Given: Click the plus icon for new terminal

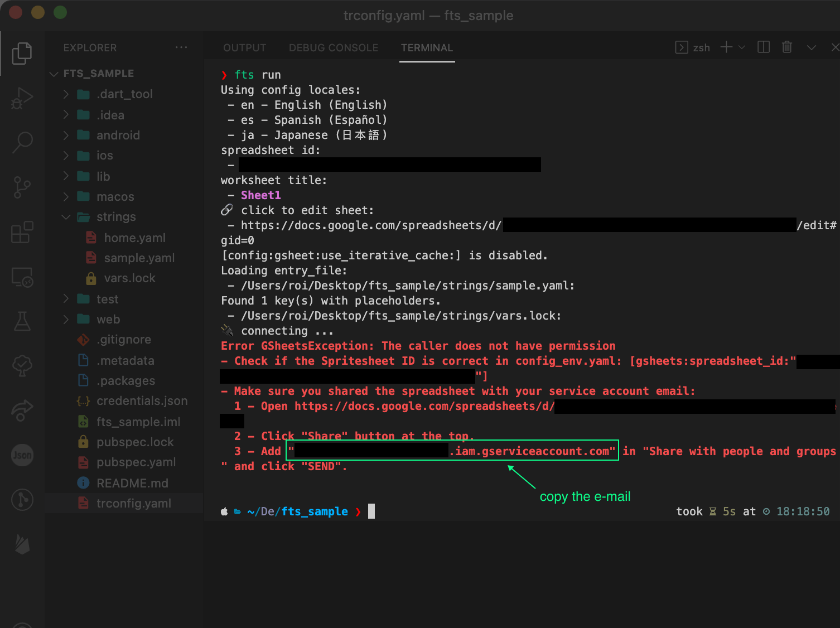Looking at the screenshot, I should tap(726, 47).
